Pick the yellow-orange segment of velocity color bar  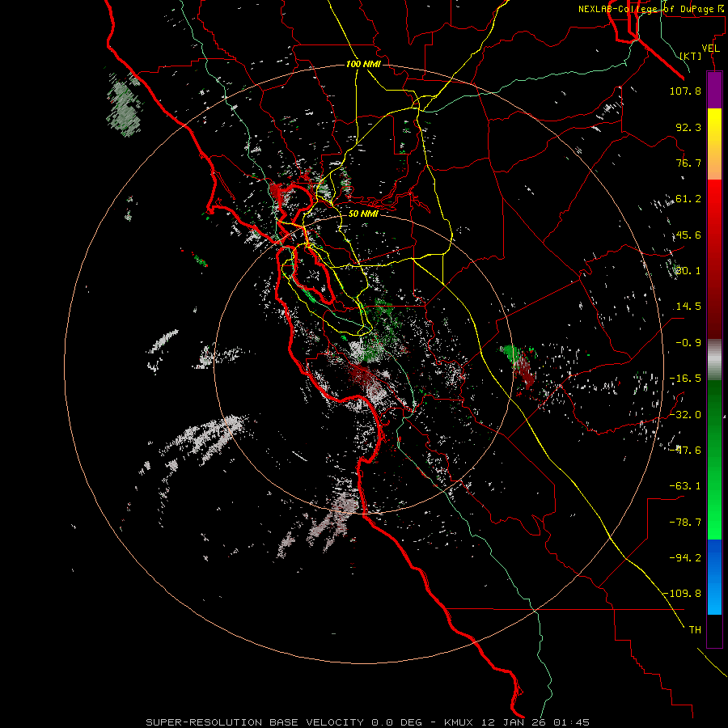pyautogui.click(x=714, y=144)
